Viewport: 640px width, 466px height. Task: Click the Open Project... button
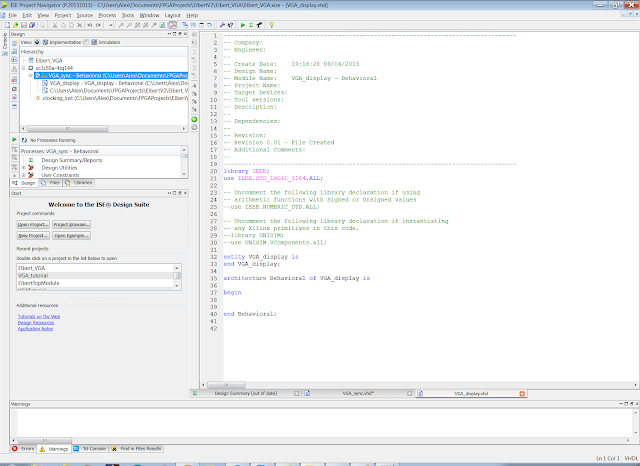(x=33, y=224)
